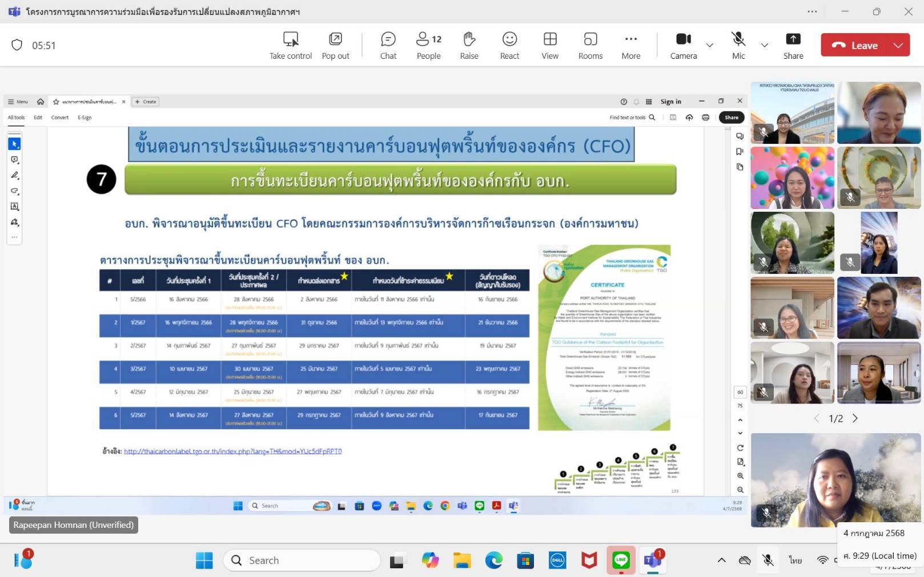This screenshot has height=577, width=924.
Task: Open the Chat panel
Action: [388, 45]
